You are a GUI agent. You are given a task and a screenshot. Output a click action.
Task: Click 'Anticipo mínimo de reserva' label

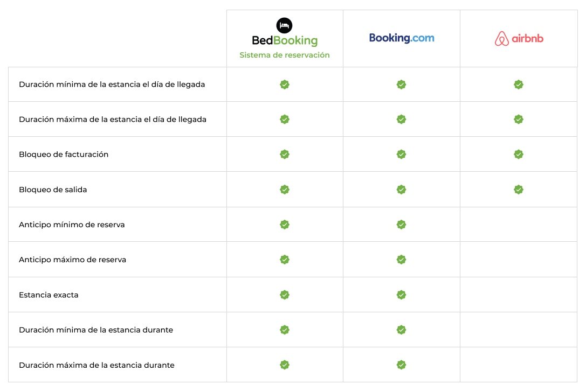72,225
